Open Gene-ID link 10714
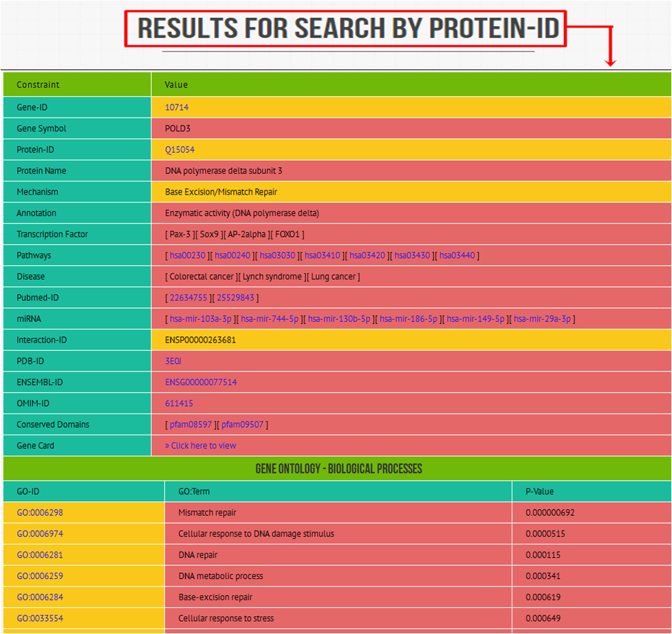The image size is (672, 634). pyautogui.click(x=177, y=107)
